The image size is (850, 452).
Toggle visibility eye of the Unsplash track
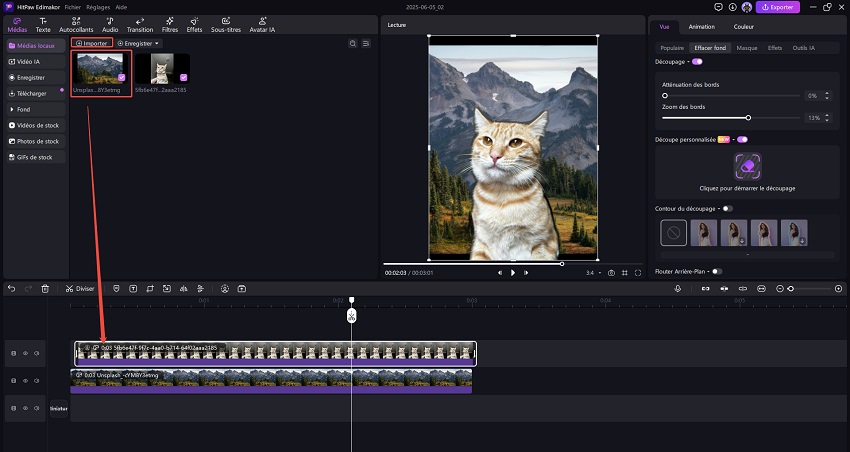[x=25, y=381]
